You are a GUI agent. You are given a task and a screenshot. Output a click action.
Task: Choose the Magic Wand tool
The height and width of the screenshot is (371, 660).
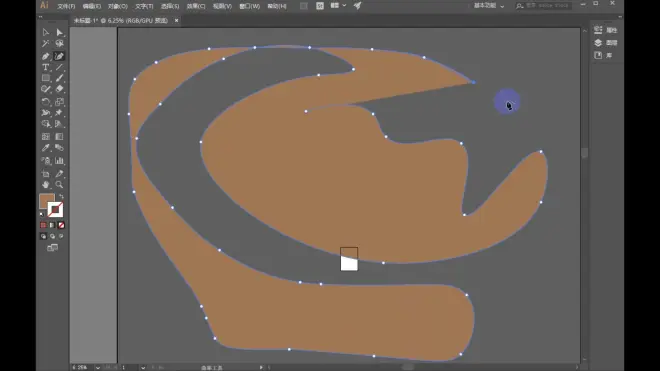pyautogui.click(x=45, y=44)
